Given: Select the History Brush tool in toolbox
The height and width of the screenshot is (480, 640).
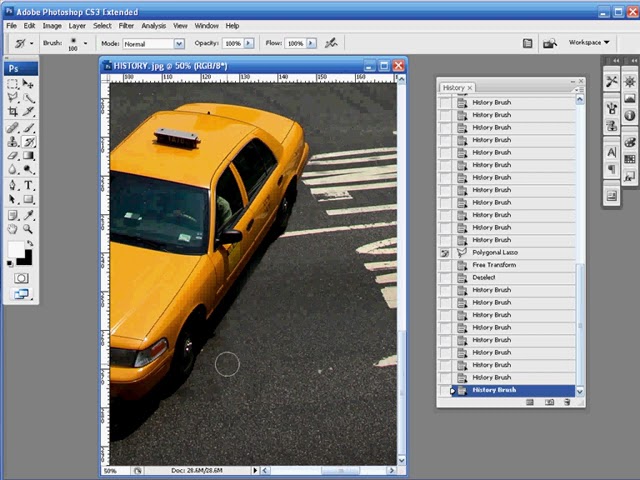Looking at the screenshot, I should point(29,142).
